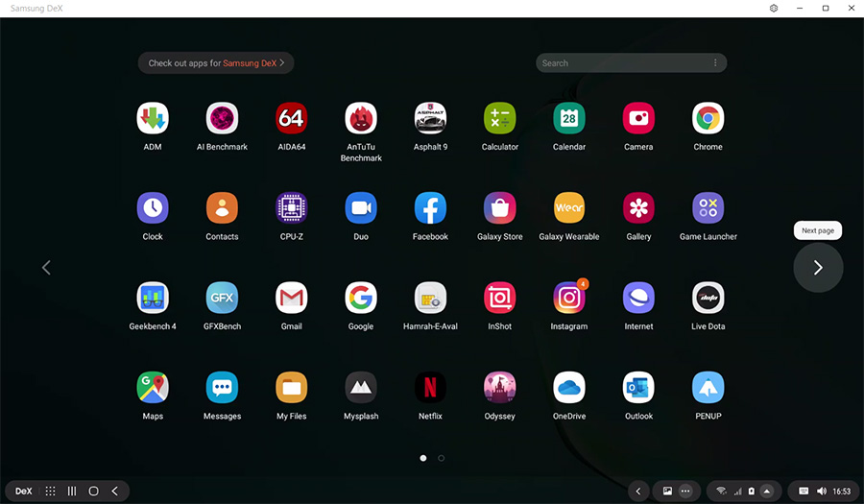Launch CPU-Z app

tap(292, 207)
